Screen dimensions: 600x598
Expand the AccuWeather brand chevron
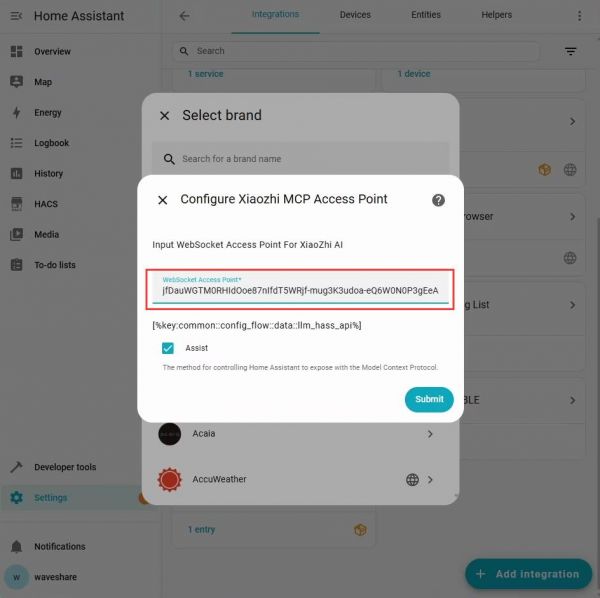430,479
